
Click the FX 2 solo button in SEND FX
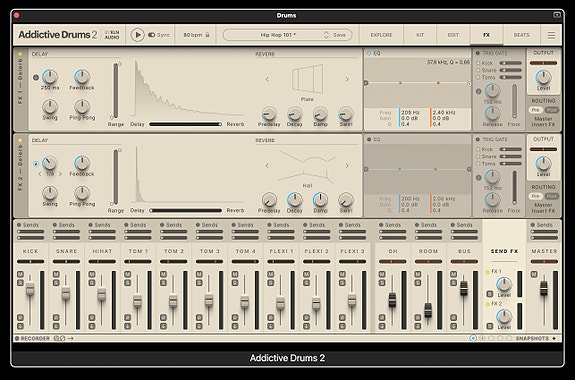click(x=490, y=326)
